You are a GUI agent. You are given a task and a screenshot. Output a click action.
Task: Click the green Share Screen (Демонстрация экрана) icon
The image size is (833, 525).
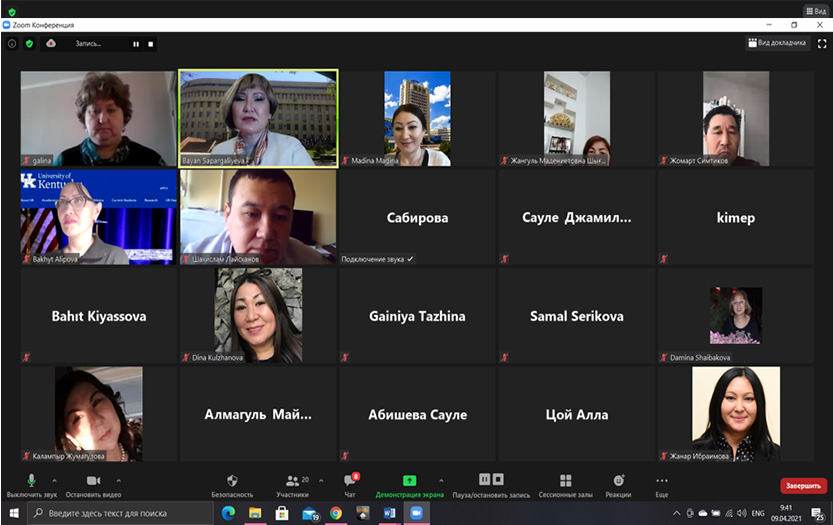pyautogui.click(x=409, y=481)
